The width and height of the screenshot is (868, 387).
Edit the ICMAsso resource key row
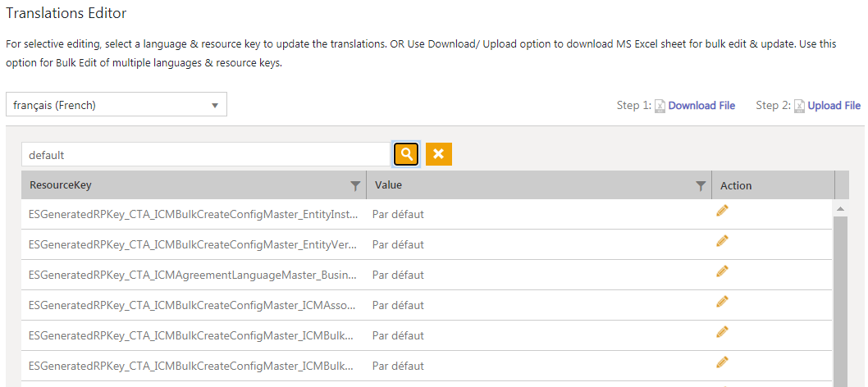tap(722, 302)
